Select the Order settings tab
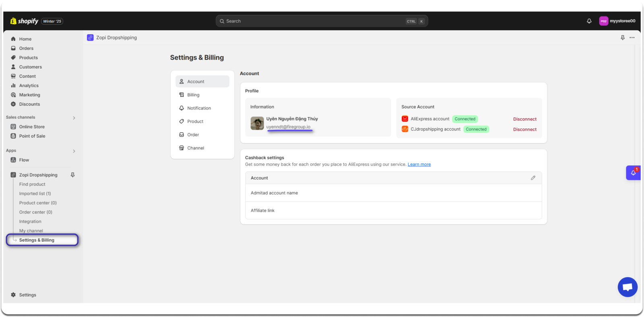 [202, 135]
